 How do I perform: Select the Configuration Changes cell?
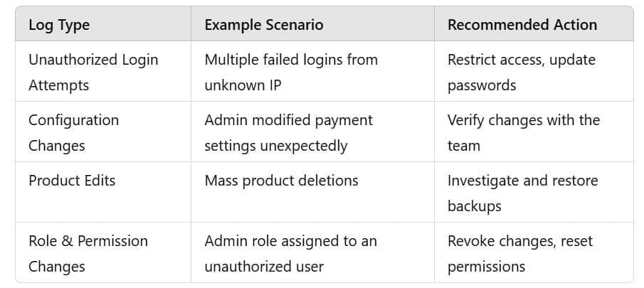click(103, 132)
